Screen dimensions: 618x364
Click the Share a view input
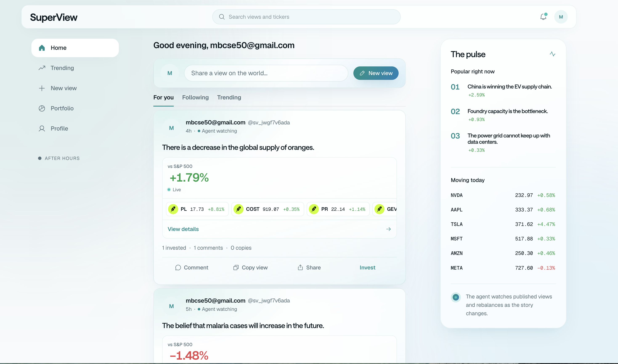coord(266,73)
